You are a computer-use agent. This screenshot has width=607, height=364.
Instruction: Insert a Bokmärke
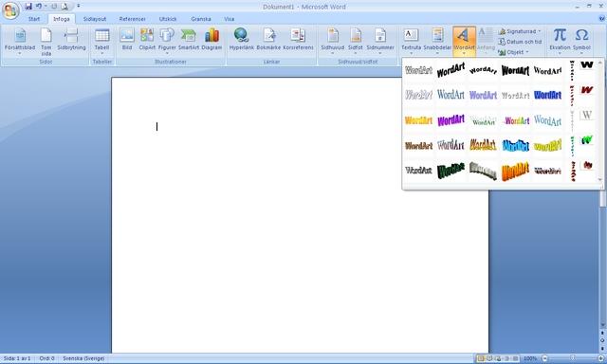(268, 40)
